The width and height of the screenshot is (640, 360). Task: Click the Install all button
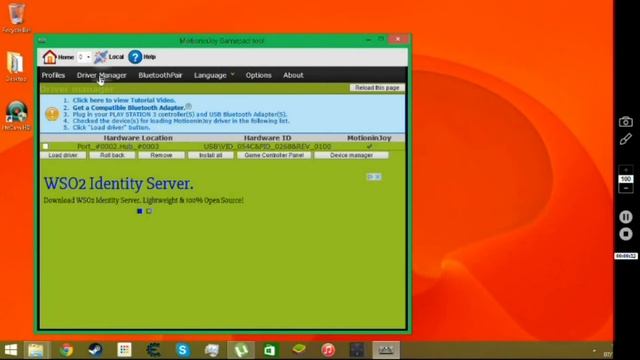(211, 155)
